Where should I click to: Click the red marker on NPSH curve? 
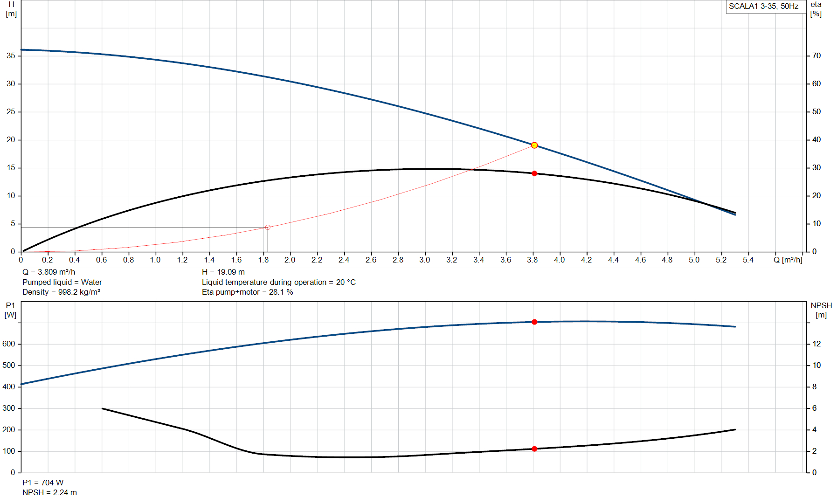pos(534,449)
